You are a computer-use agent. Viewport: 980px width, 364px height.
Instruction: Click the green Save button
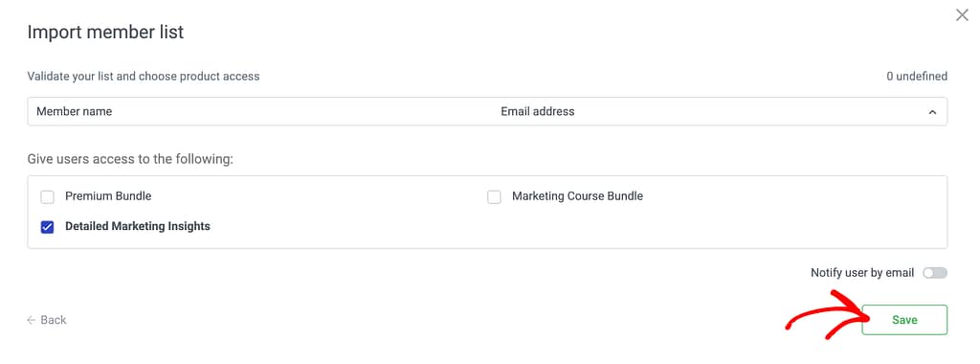[x=904, y=320]
